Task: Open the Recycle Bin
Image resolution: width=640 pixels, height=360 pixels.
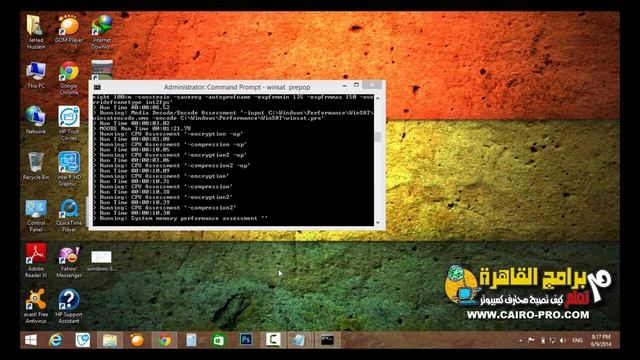Action: (36, 166)
